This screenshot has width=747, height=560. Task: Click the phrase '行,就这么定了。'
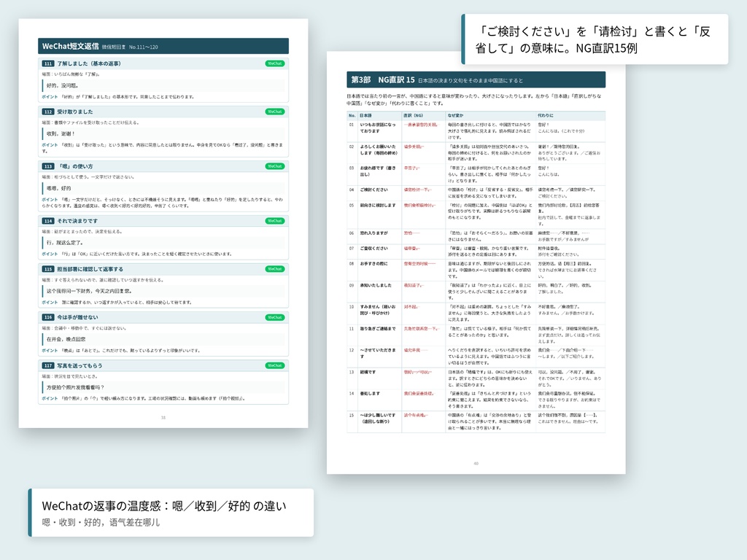pyautogui.click(x=65, y=243)
